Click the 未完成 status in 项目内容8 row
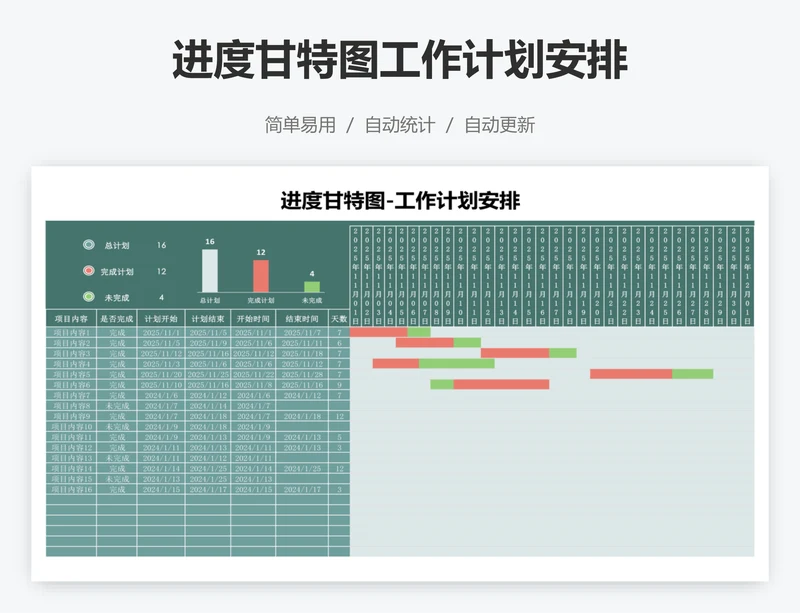 pos(117,406)
